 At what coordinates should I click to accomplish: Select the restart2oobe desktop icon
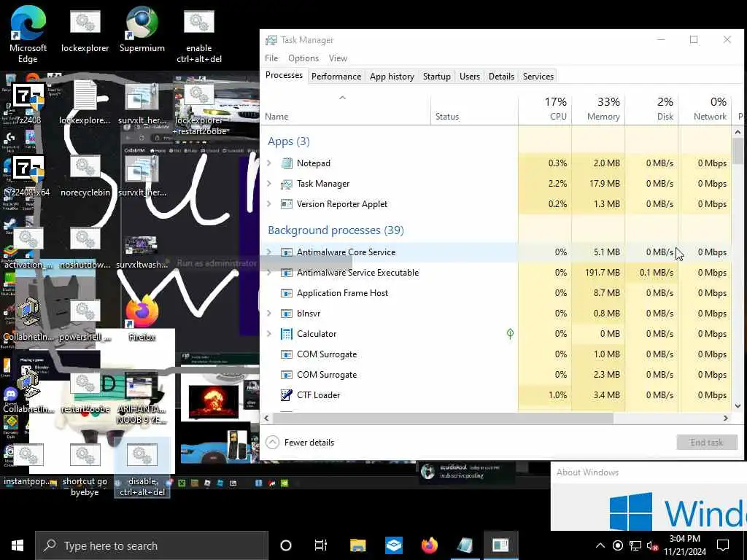(x=85, y=393)
